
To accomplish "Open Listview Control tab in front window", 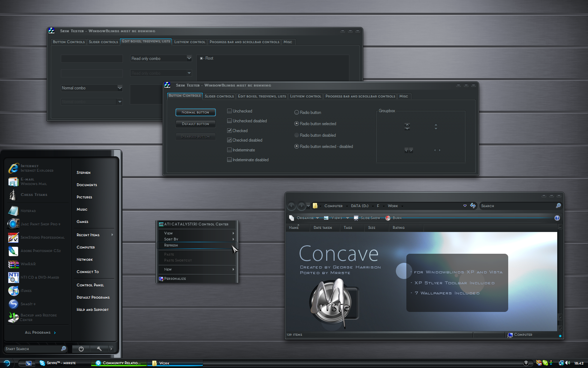I will pos(306,96).
